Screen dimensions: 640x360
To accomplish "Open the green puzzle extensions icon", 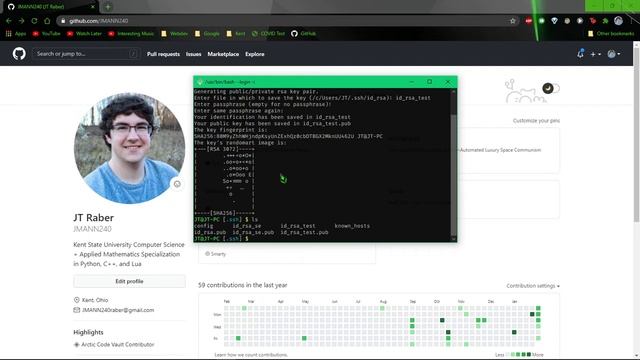I will click(x=605, y=21).
